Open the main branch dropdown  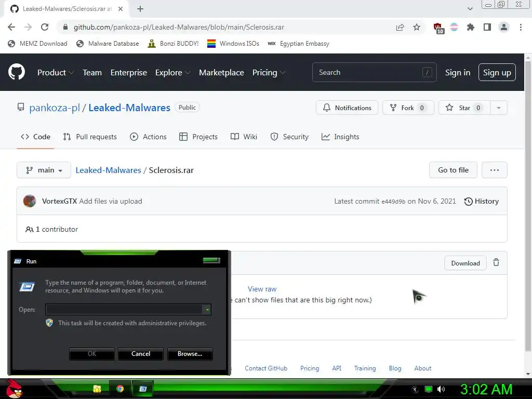44,170
